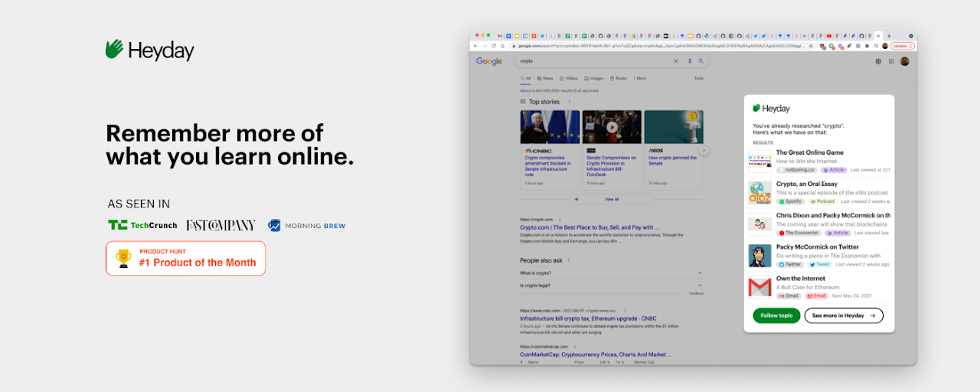Viewport: 980px width, 392px height.
Task: Click the Spotify source tag
Action: [x=791, y=201]
